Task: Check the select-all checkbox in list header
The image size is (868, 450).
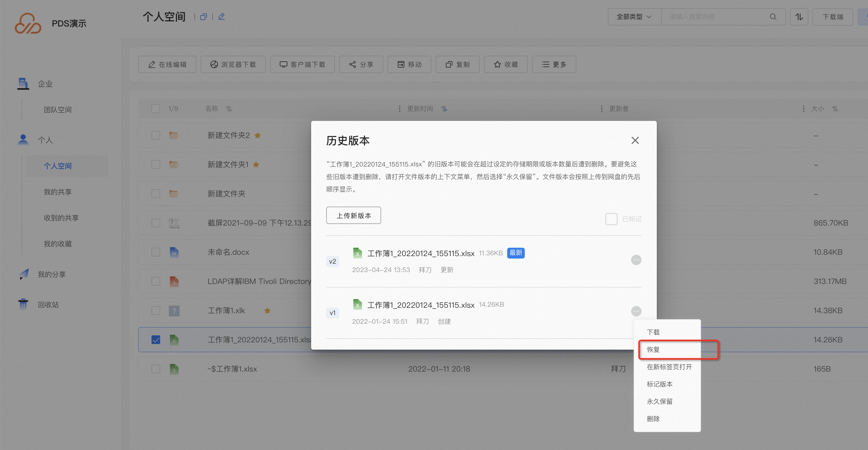Action: click(155, 109)
